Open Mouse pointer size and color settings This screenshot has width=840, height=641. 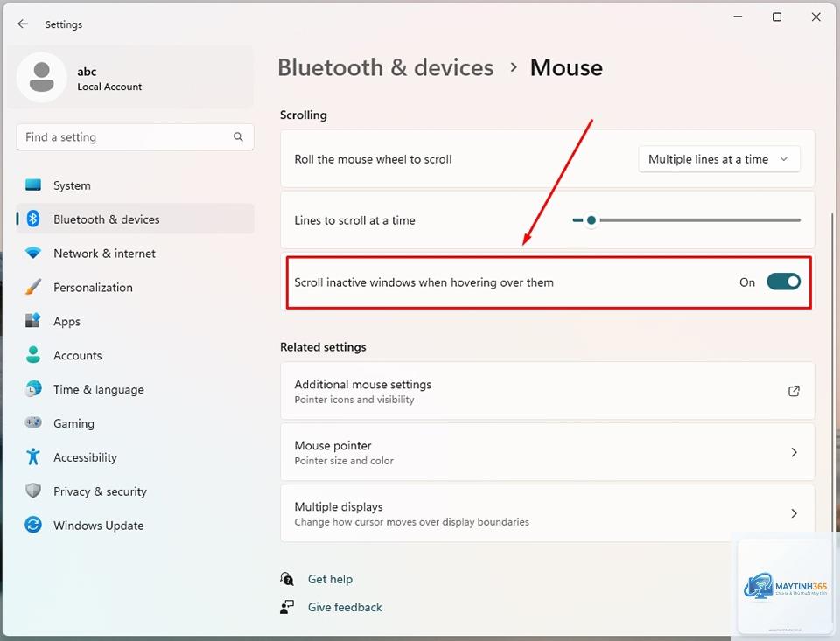click(x=547, y=452)
